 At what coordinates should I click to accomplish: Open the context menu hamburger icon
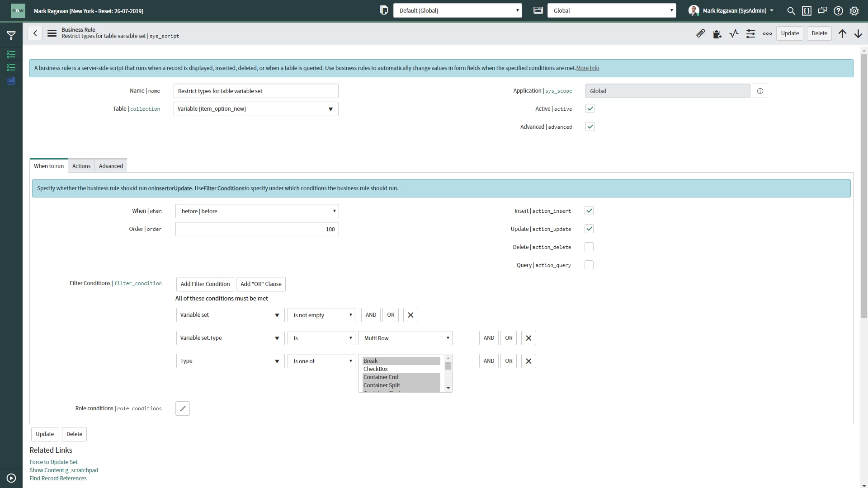point(52,33)
